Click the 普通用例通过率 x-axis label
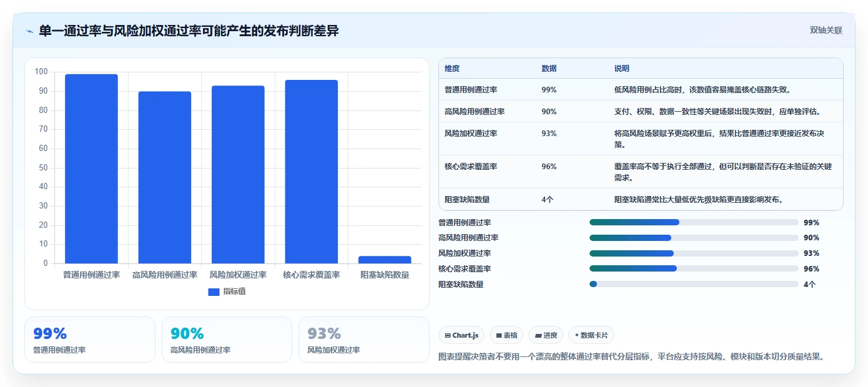Screen dimensions: 868x387 click(91, 275)
